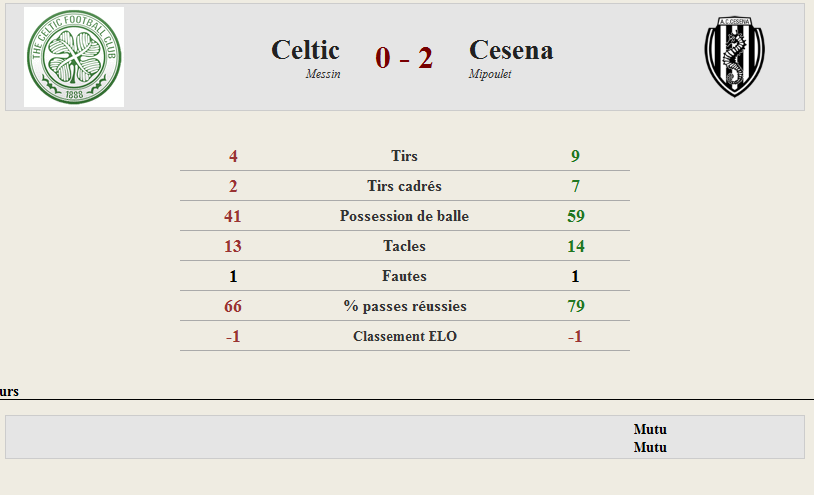Select manager name Messin

323,74
